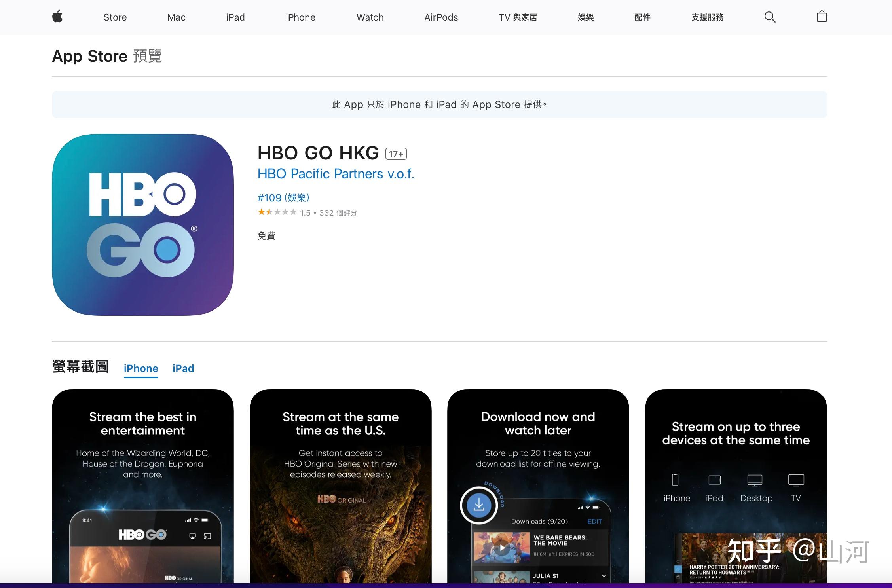
Task: Click the App Store 預覽 heading link
Action: 89,56
